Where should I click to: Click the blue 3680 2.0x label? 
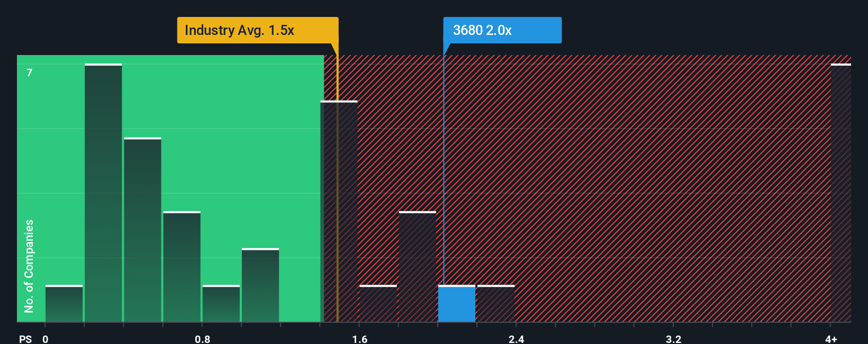pyautogui.click(x=502, y=30)
